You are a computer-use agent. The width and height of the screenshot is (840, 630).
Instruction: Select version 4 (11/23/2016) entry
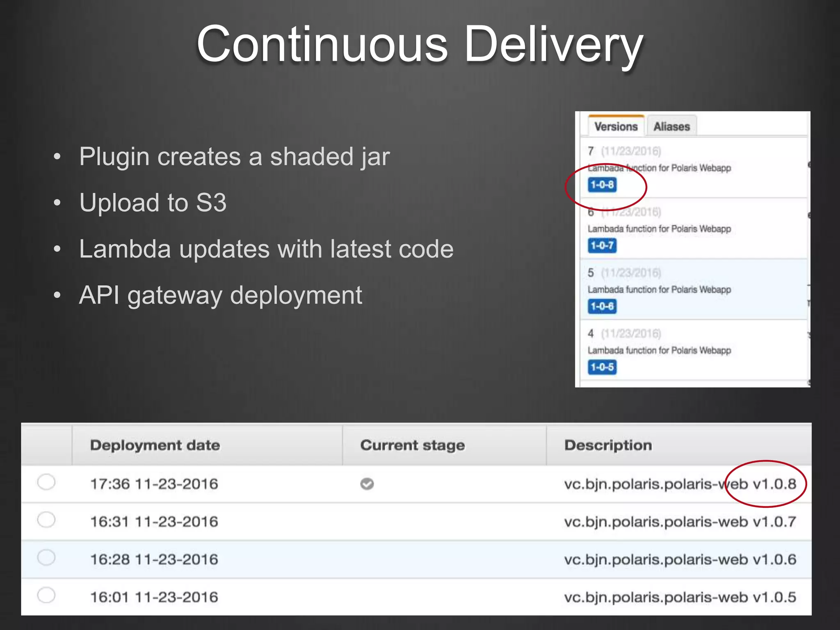point(694,350)
